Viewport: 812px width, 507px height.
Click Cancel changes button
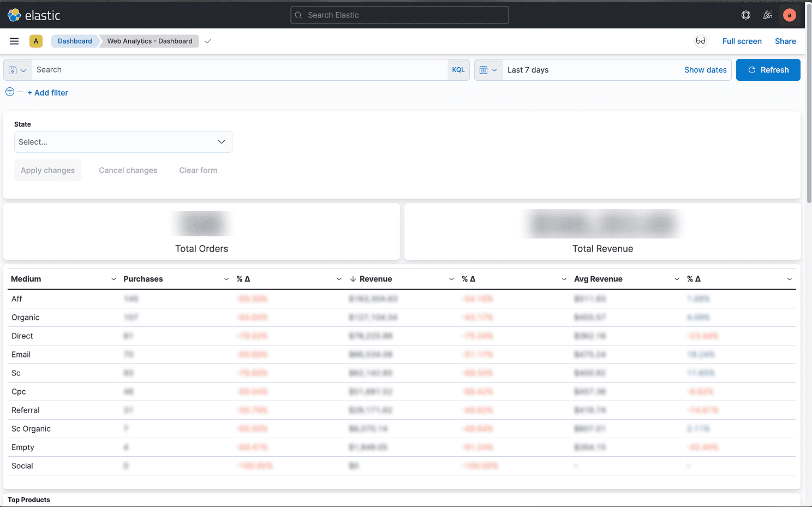(128, 170)
